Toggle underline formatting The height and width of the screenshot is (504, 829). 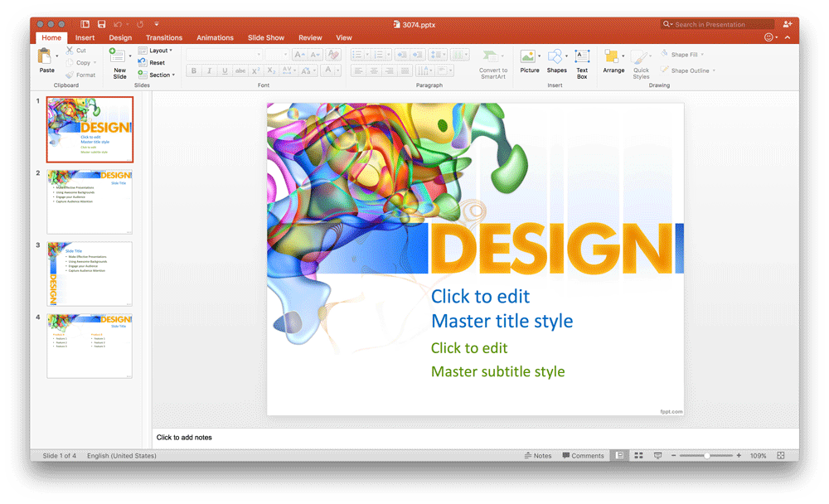click(x=223, y=70)
